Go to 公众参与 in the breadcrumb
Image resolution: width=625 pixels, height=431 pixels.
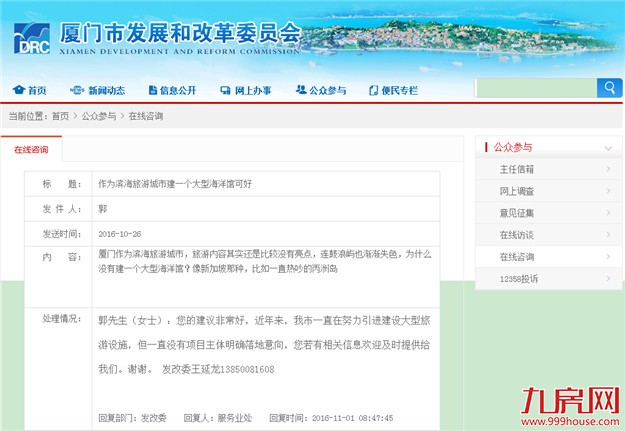[x=99, y=116]
